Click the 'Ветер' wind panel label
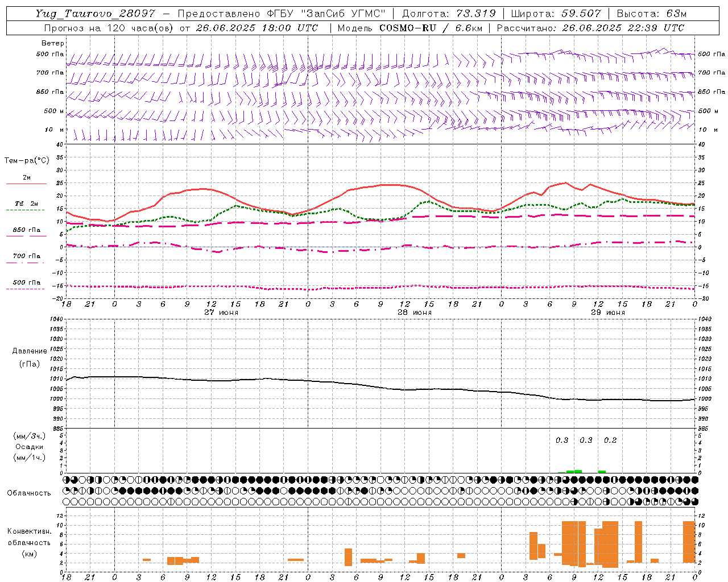This screenshot has width=728, height=582. click(53, 43)
